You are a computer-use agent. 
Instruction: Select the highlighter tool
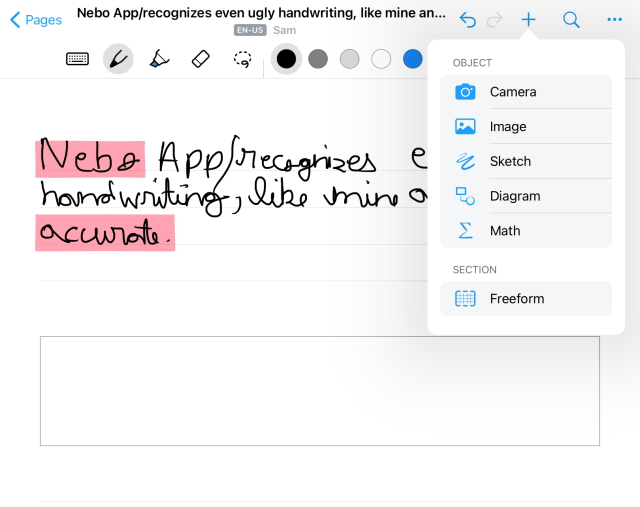pyautogui.click(x=159, y=59)
